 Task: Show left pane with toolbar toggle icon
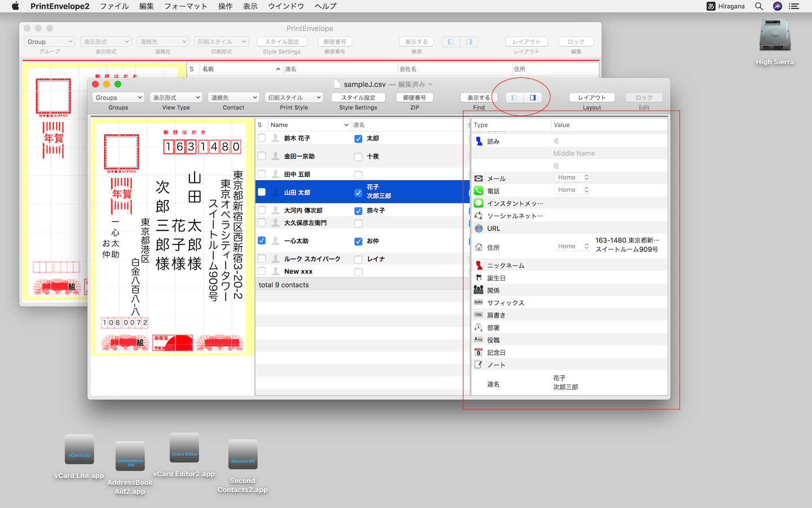[x=514, y=98]
